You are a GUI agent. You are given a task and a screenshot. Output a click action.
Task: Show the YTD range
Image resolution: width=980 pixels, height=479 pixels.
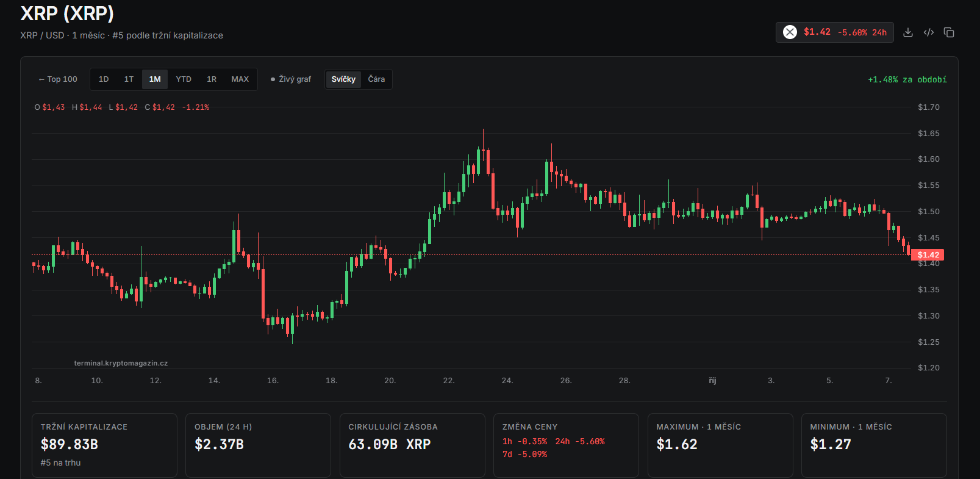184,79
